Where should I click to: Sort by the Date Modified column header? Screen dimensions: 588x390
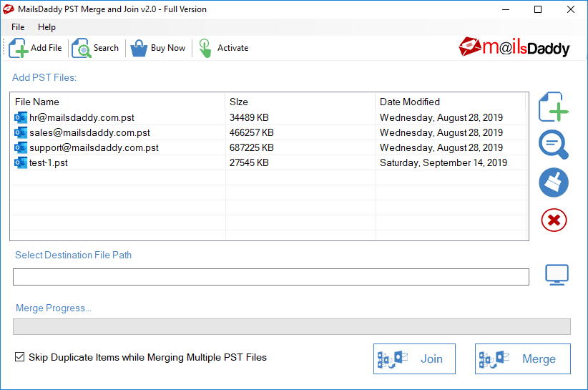click(x=451, y=102)
